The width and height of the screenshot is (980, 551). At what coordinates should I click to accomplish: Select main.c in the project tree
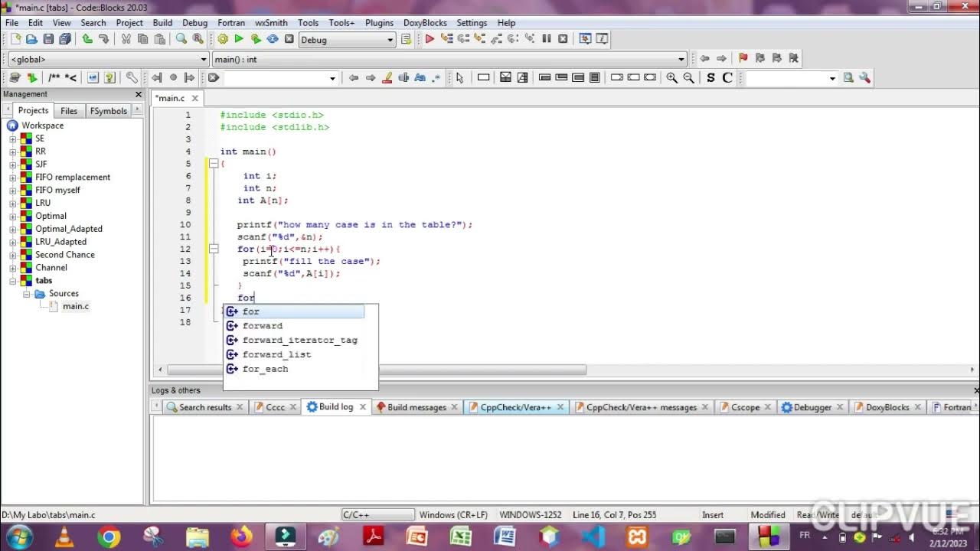(75, 306)
